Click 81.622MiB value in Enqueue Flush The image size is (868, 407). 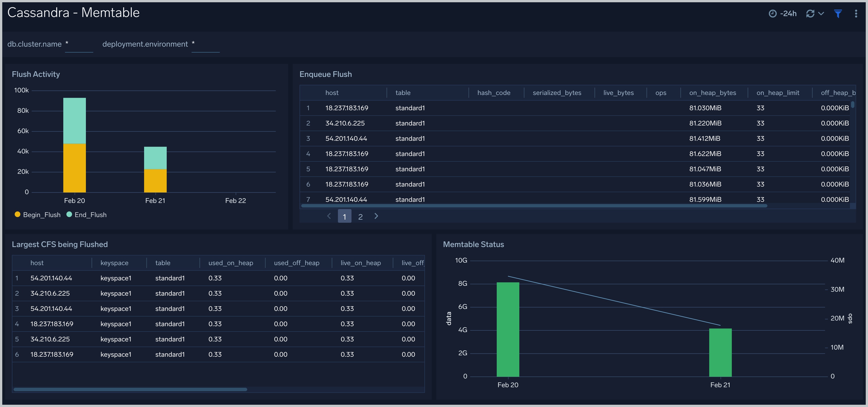pyautogui.click(x=705, y=154)
